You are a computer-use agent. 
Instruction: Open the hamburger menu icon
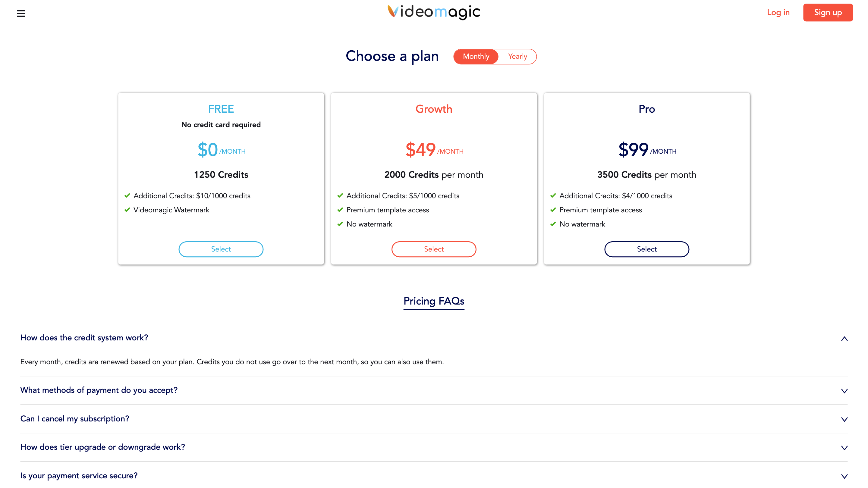[x=21, y=14]
